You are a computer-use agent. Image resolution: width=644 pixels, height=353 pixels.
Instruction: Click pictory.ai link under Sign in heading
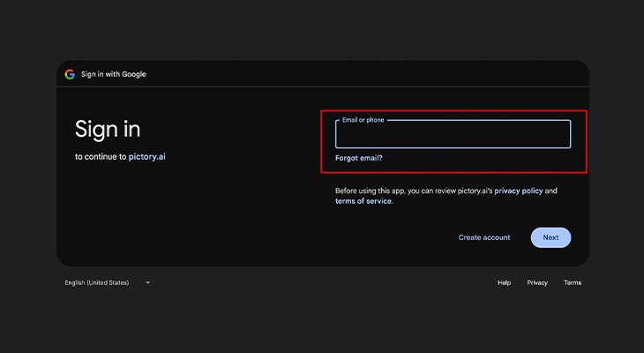[146, 156]
